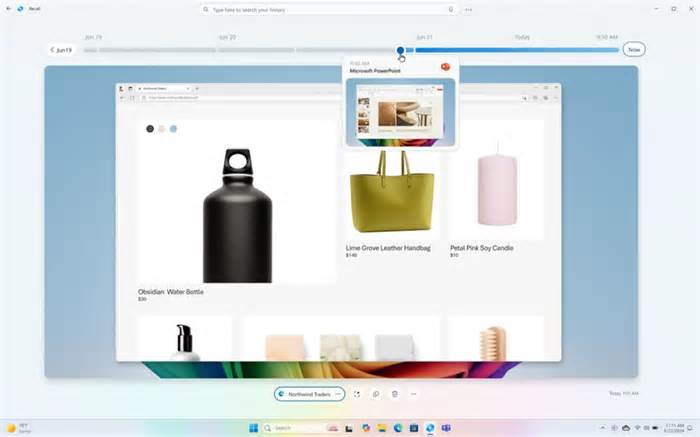The height and width of the screenshot is (437, 700).
Task: Select the blue timeline scrubber handle
Action: tap(400, 50)
